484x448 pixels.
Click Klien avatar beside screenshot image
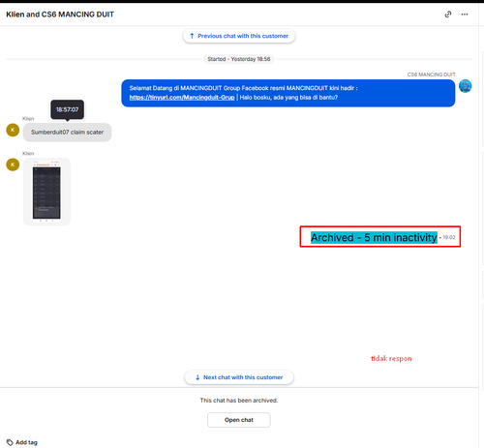(13, 164)
